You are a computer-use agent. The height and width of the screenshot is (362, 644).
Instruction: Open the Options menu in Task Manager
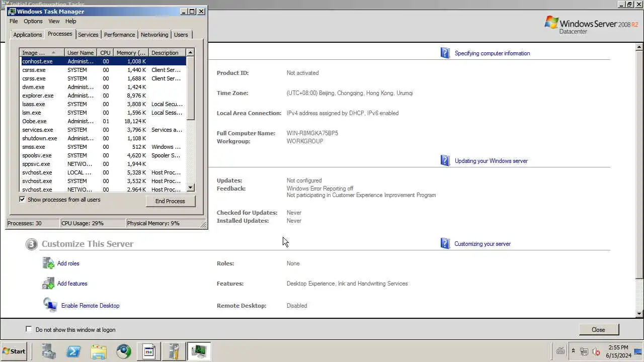point(33,21)
